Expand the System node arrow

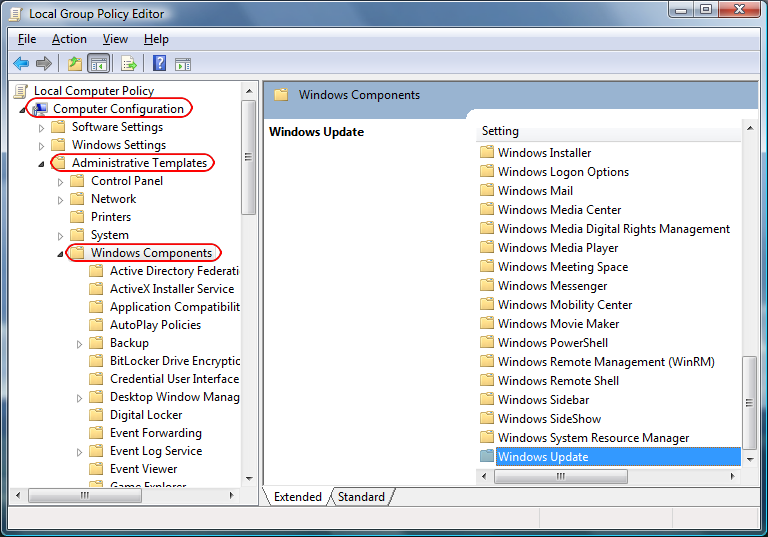[61, 236]
